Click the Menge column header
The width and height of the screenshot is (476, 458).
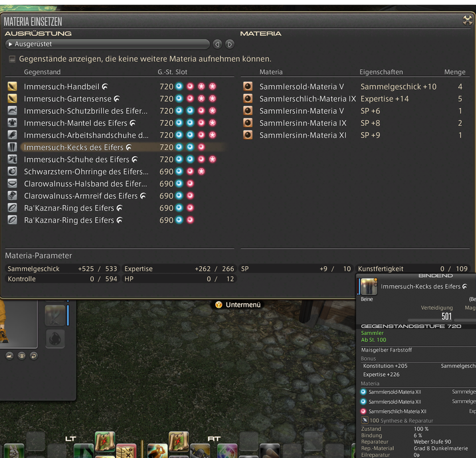(455, 72)
